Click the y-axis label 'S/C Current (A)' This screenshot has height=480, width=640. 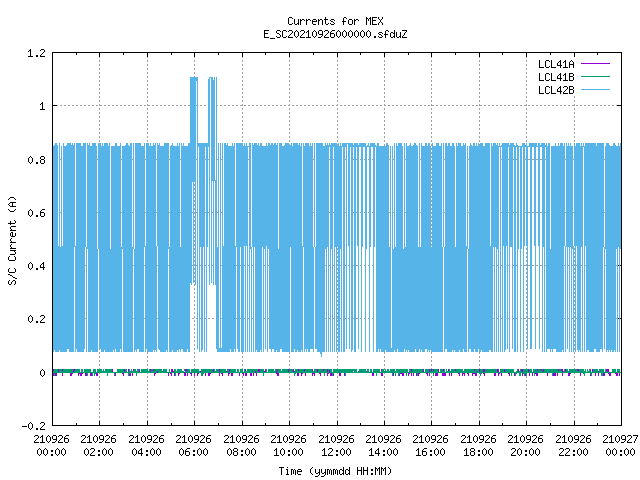pyautogui.click(x=12, y=240)
